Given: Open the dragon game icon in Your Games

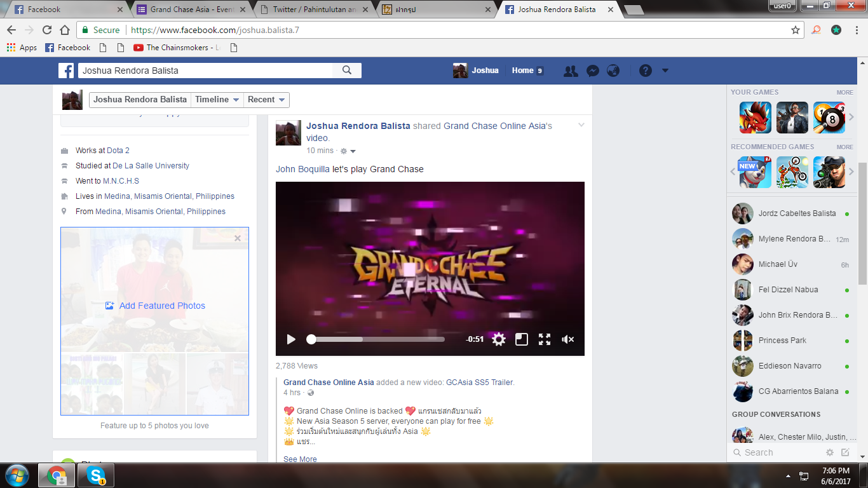Looking at the screenshot, I should click(756, 118).
